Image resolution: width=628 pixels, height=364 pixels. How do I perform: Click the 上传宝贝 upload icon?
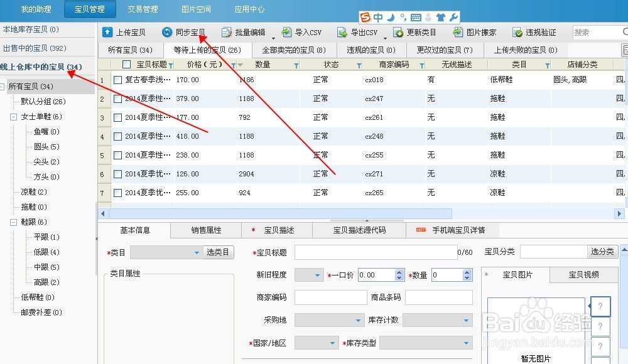pos(107,32)
